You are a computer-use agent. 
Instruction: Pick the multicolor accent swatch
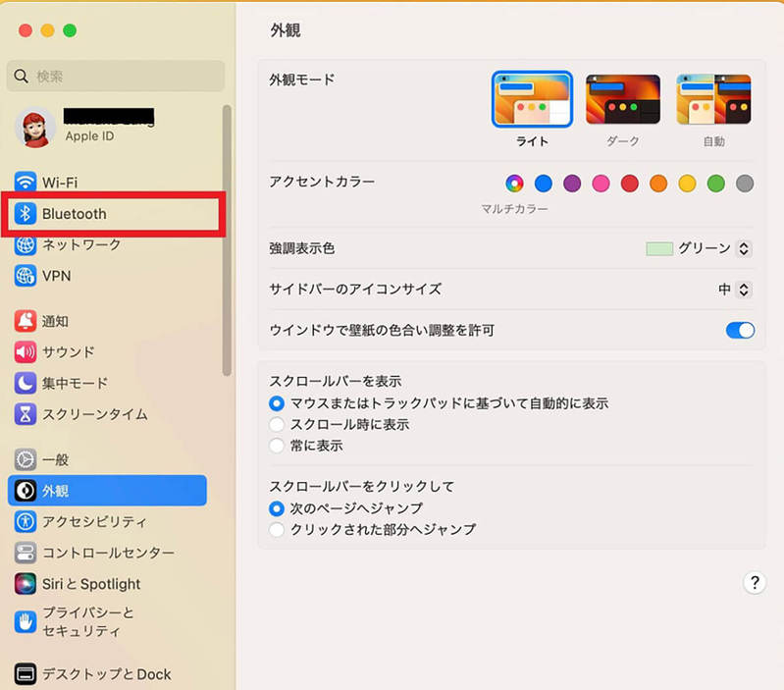tap(514, 184)
